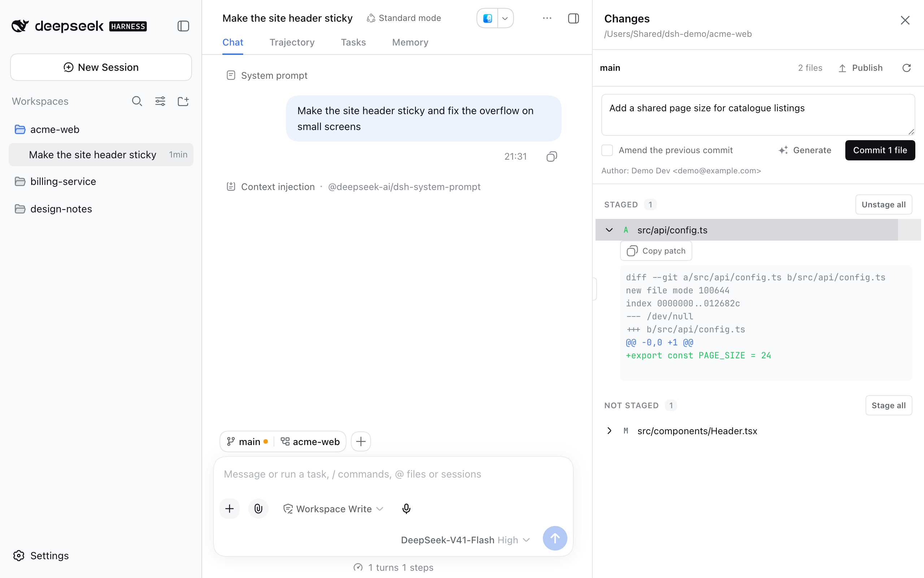Image resolution: width=924 pixels, height=578 pixels.
Task: Click Commit 1 file button
Action: click(880, 150)
